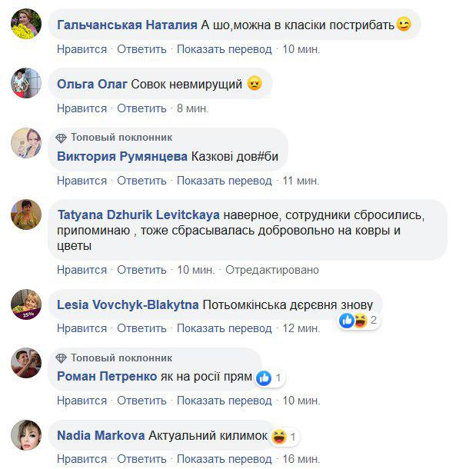Reply to Tatyana Dzhurik Levitckaya's comment

point(141,270)
